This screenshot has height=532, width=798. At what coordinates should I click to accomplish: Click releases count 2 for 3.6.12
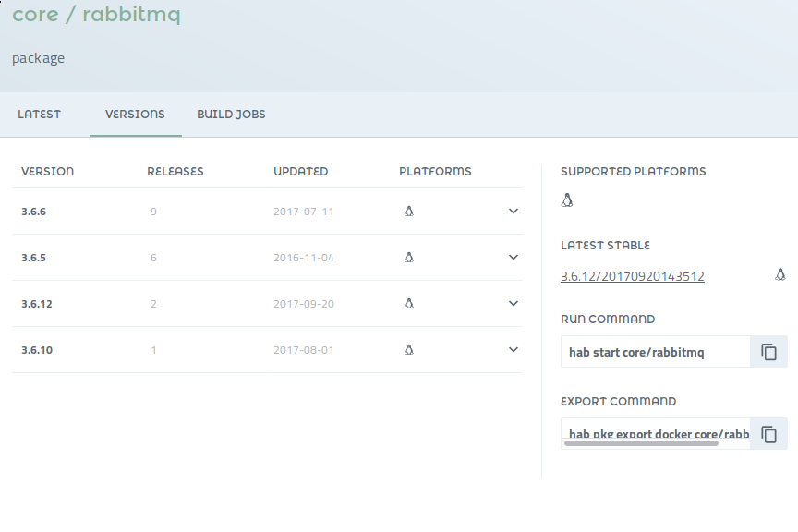[x=153, y=304]
